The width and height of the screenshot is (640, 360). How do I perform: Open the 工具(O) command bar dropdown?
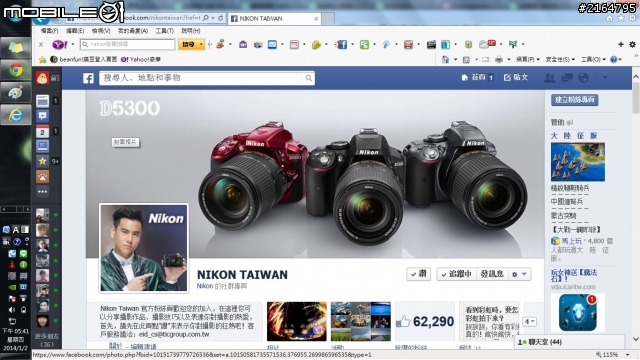593,60
